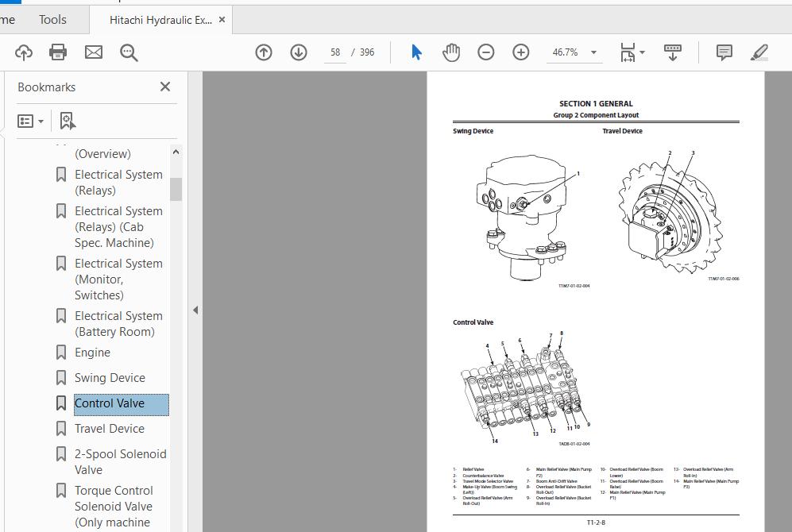Open the find text magnifier tool

(129, 52)
